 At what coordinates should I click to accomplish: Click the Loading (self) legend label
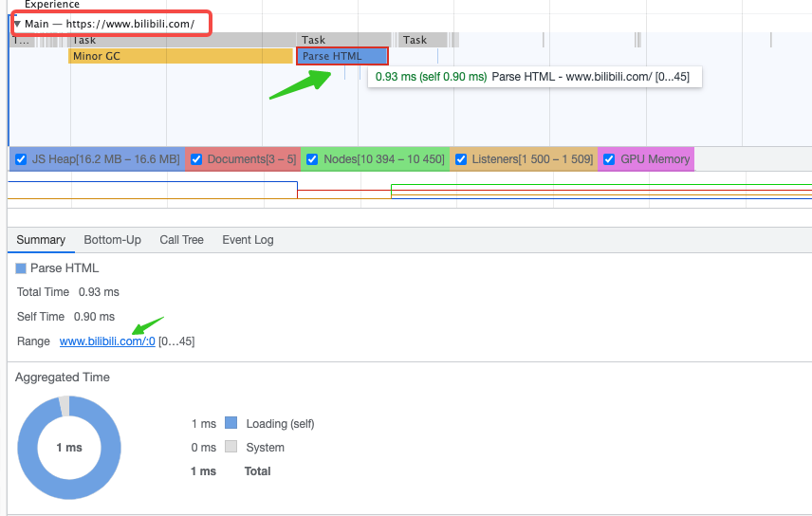tap(280, 424)
